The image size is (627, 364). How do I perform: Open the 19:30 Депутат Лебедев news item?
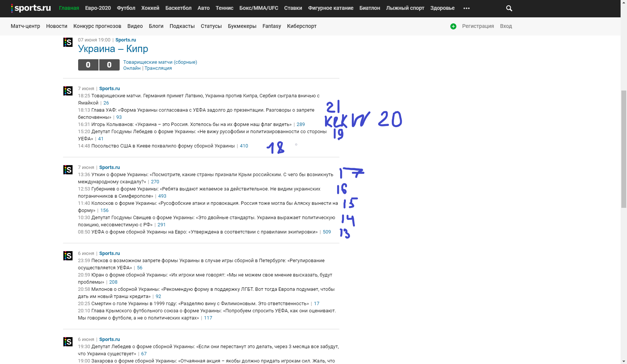tap(208, 350)
